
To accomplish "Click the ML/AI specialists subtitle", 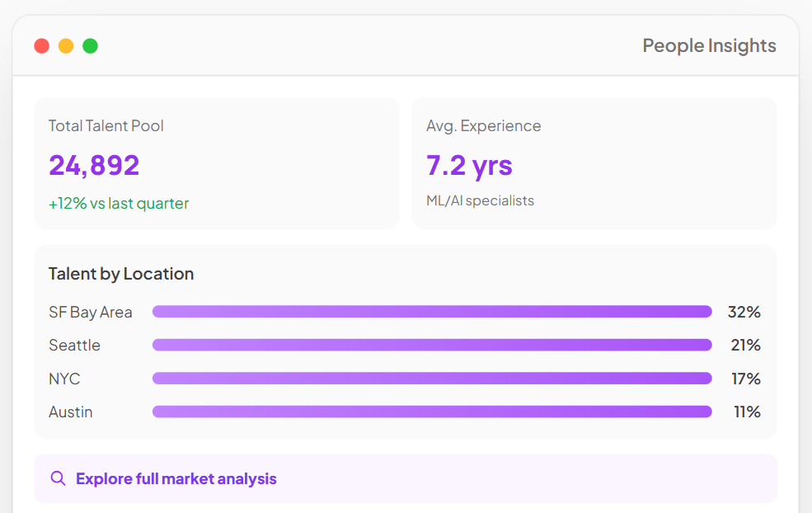I will click(480, 201).
